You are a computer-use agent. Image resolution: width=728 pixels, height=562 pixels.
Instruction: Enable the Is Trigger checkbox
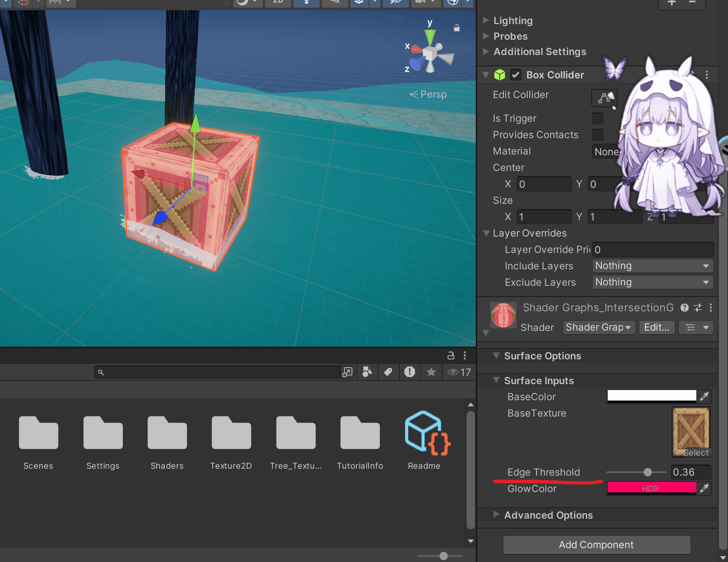pyautogui.click(x=597, y=118)
